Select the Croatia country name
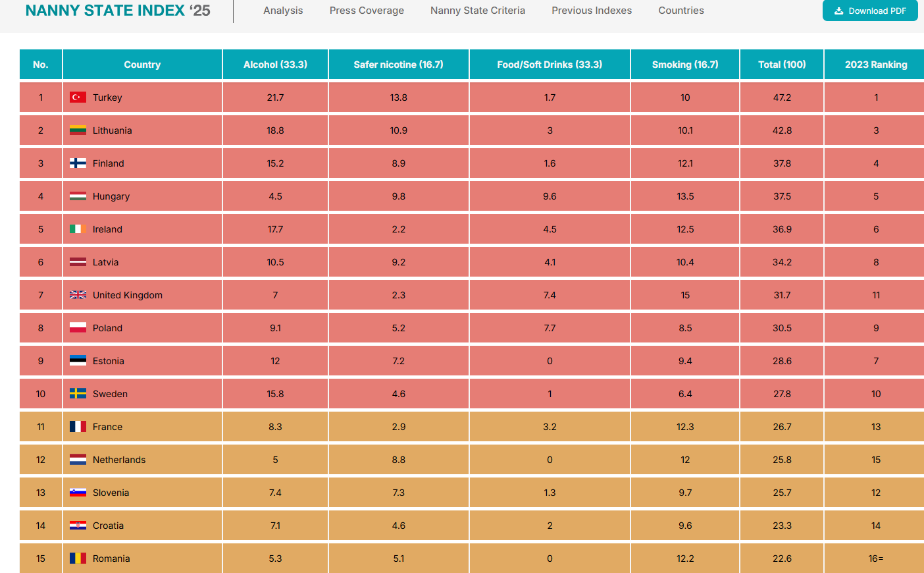The height and width of the screenshot is (573, 924). point(109,526)
